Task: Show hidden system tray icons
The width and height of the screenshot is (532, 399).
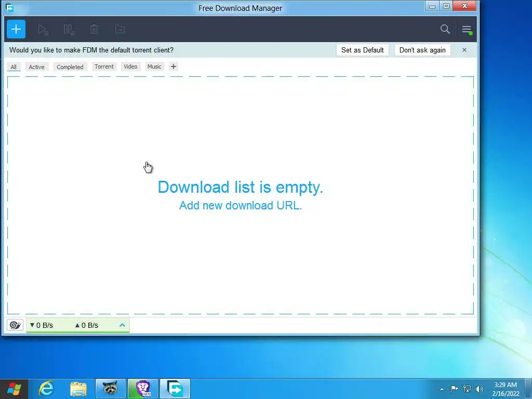Action: tap(442, 389)
